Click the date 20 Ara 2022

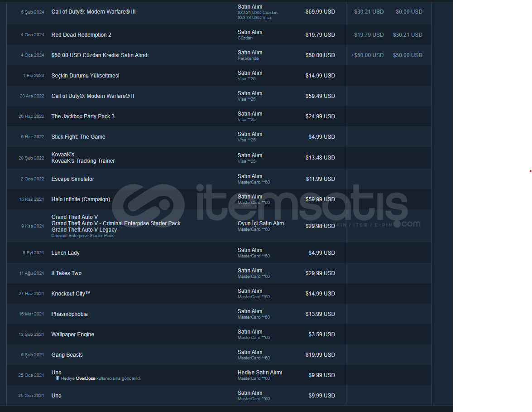32,96
